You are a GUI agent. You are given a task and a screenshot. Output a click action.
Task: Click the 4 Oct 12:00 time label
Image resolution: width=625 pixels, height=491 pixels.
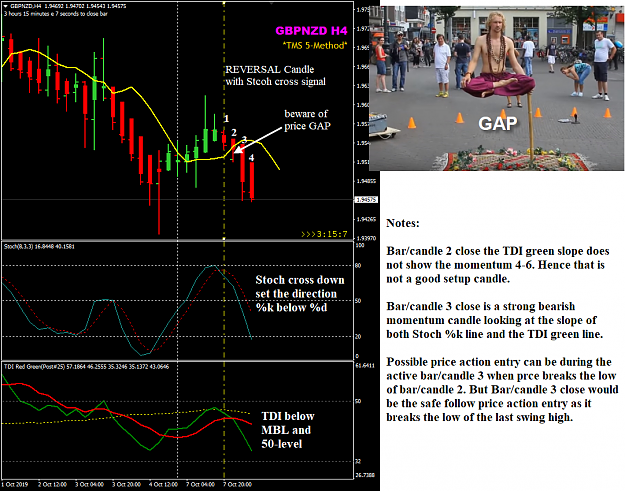pos(163,485)
